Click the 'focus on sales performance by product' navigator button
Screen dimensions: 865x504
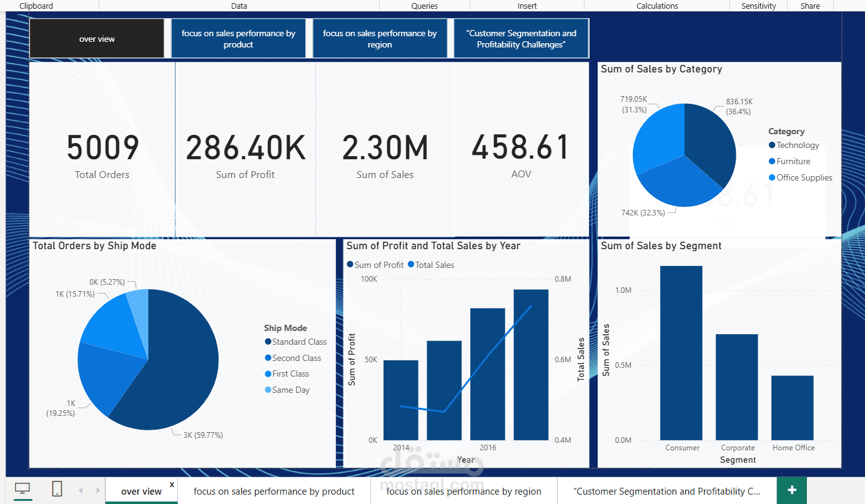[x=239, y=37]
